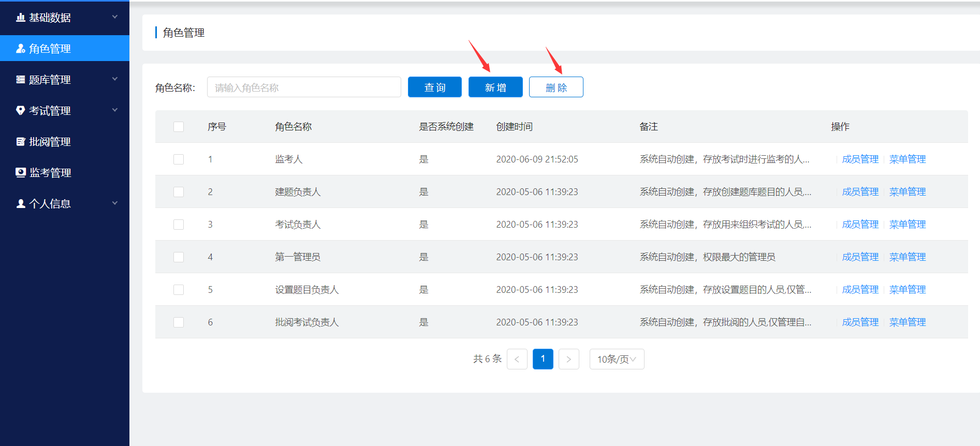Click the 角色管理 user icon in sidebar

[x=21, y=49]
